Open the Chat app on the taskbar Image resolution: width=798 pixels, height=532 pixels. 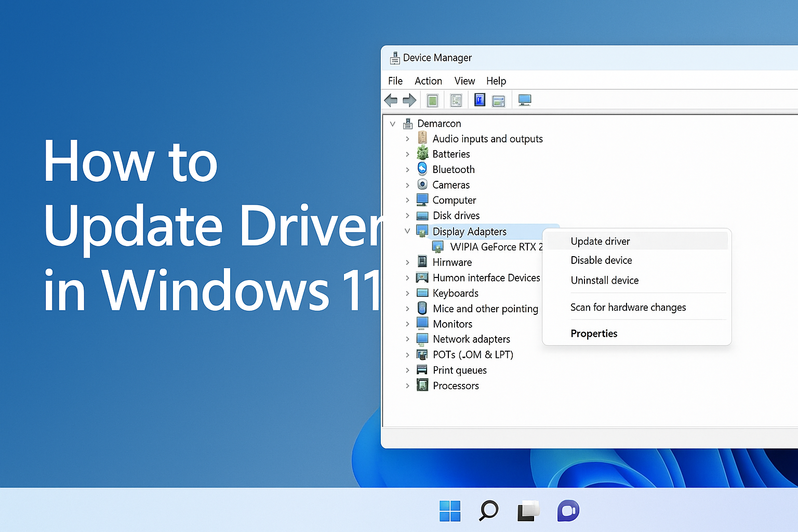click(x=568, y=511)
